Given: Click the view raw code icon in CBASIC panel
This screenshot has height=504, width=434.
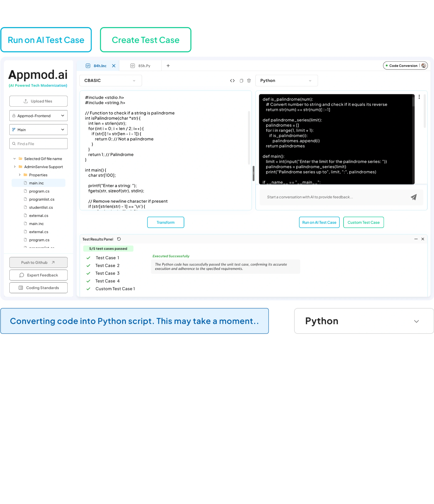Looking at the screenshot, I should coord(232,81).
